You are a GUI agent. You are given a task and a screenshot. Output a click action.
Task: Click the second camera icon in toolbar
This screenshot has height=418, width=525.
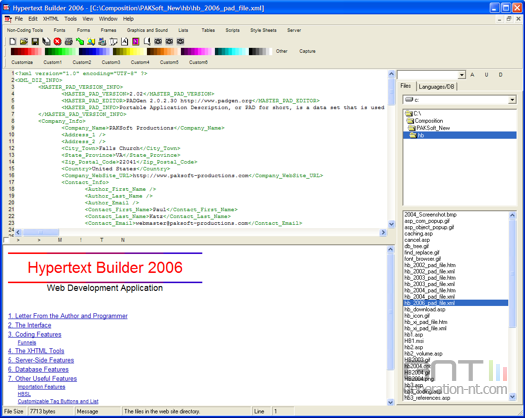pyautogui.click(x=169, y=42)
